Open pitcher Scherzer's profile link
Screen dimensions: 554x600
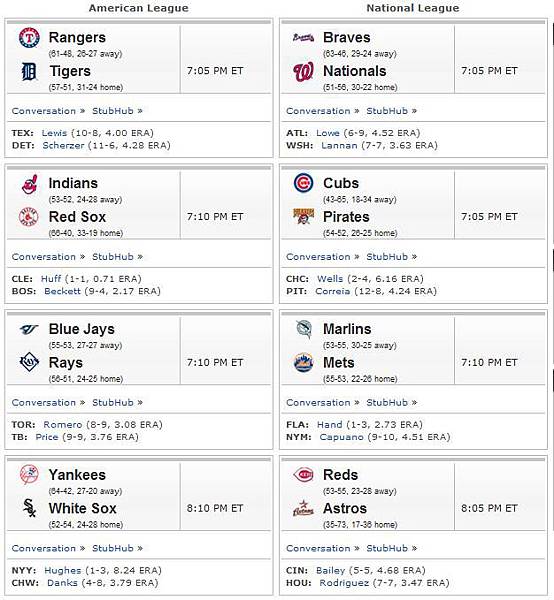point(63,145)
